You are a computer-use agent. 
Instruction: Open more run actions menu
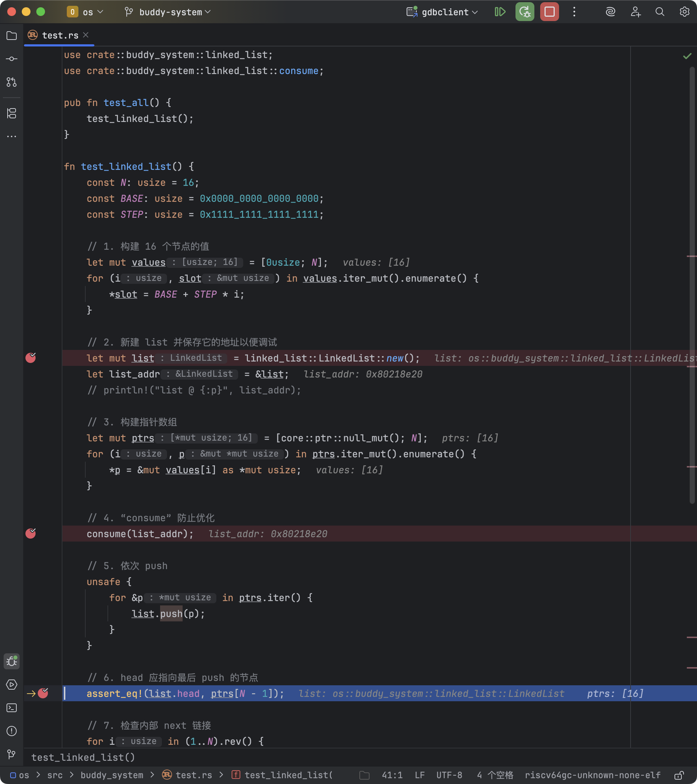point(574,12)
